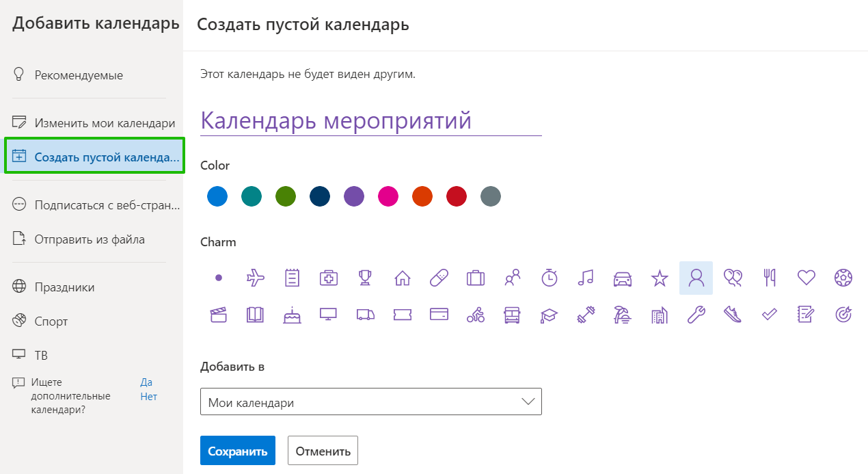The width and height of the screenshot is (868, 474).
Task: Select the wrench charm icon
Action: click(696, 315)
